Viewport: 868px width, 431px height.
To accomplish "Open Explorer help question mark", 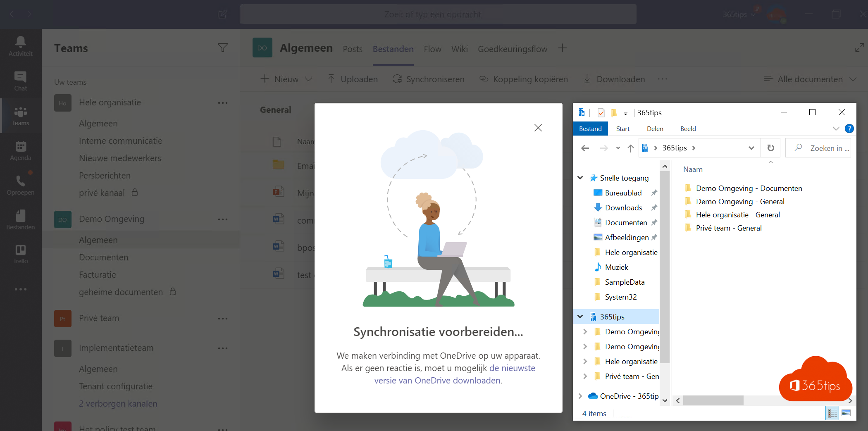I will (x=849, y=129).
